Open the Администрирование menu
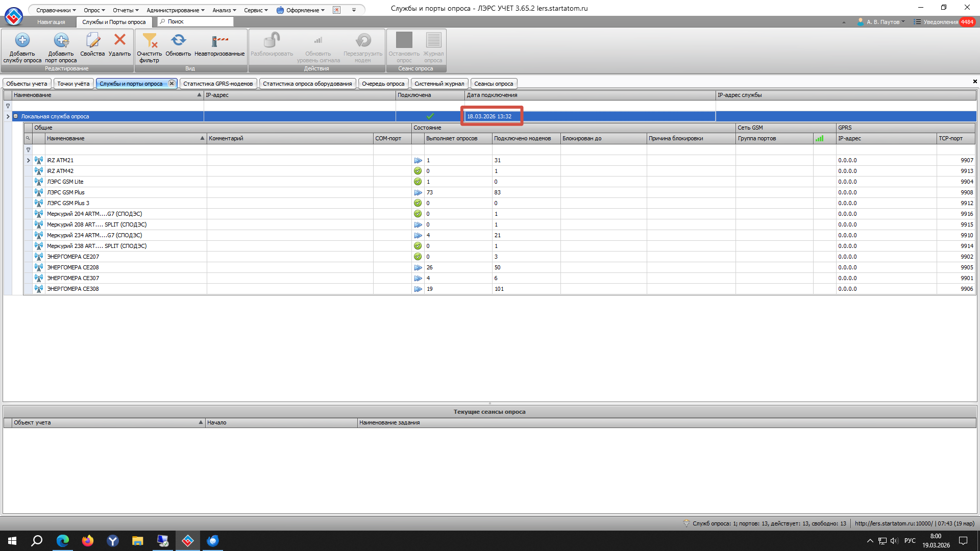The image size is (980, 551). pos(176,10)
